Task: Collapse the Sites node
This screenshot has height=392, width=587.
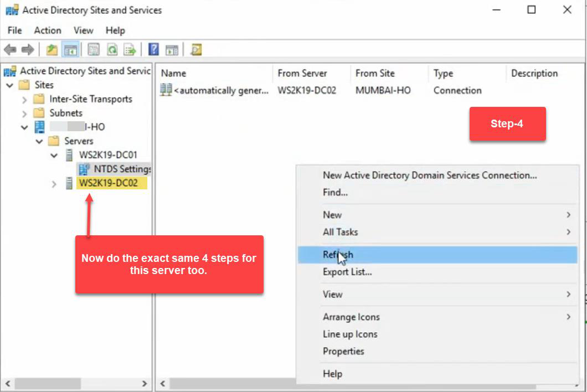Action: click(10, 85)
